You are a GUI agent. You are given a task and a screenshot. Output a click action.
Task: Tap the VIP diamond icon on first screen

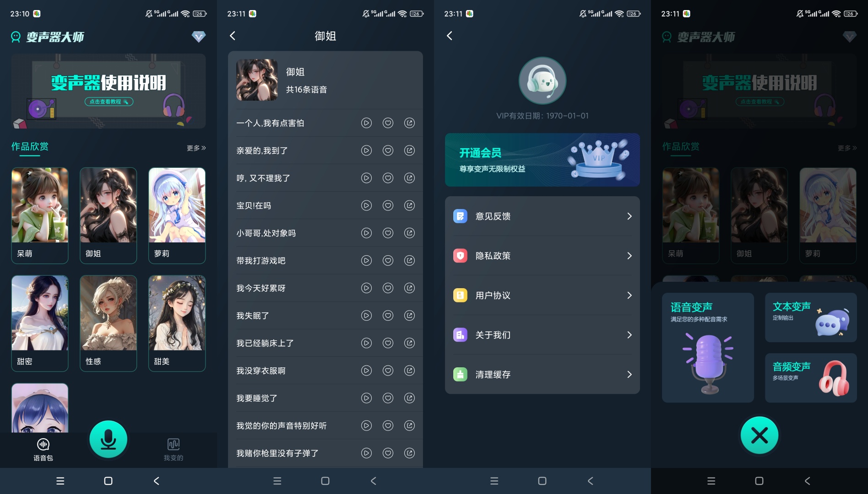[198, 37]
